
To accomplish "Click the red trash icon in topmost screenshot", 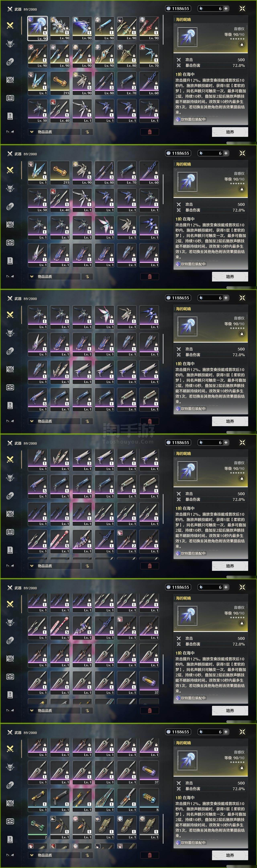I will [150, 132].
